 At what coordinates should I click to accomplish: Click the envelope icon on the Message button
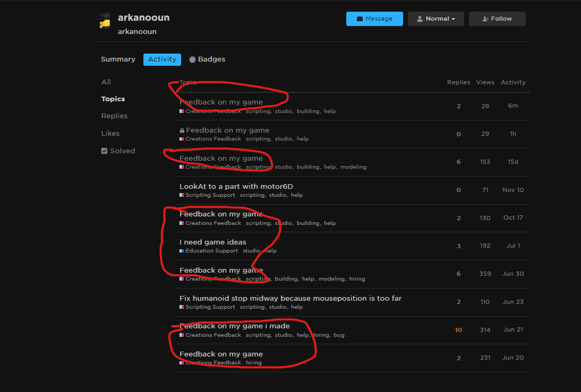tap(361, 19)
